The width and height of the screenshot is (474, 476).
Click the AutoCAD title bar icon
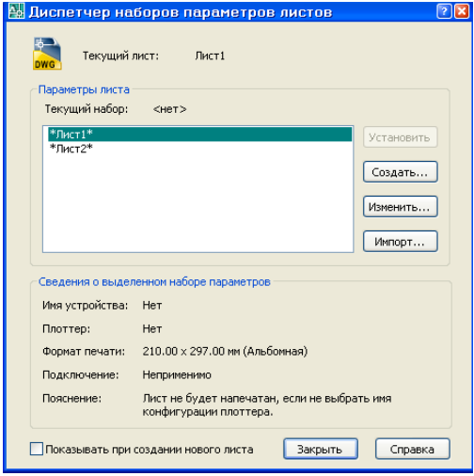(16, 11)
